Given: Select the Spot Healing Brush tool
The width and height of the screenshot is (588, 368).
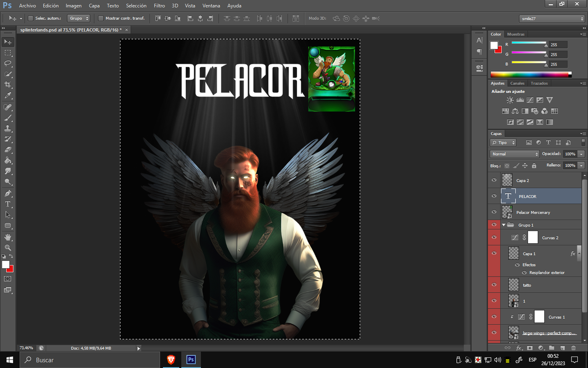Looking at the screenshot, I should [x=8, y=107].
